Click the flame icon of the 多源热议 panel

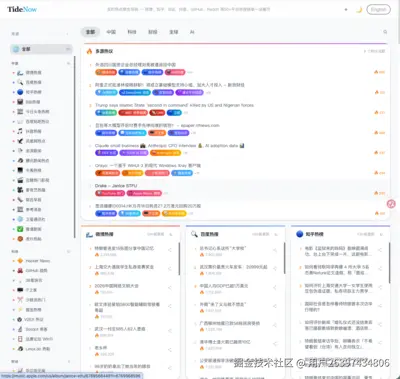89,51
